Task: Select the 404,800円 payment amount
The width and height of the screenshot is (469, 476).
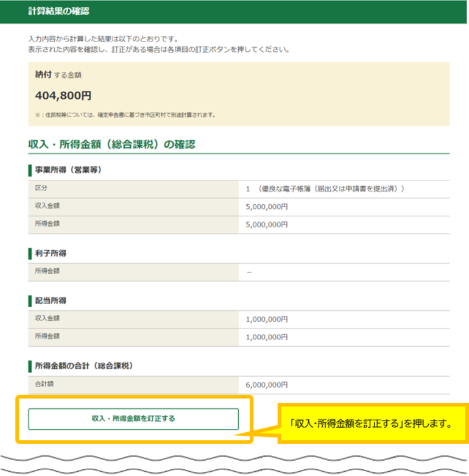Action: 63,96
